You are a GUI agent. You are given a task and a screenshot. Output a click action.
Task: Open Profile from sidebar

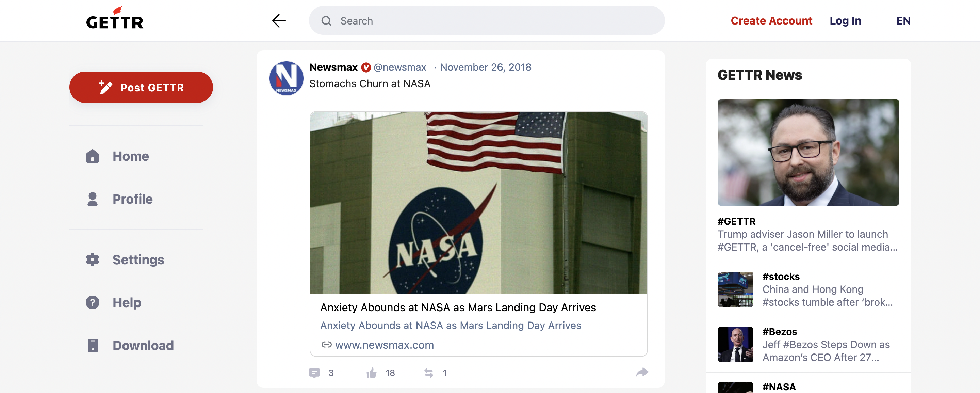pyautogui.click(x=119, y=199)
